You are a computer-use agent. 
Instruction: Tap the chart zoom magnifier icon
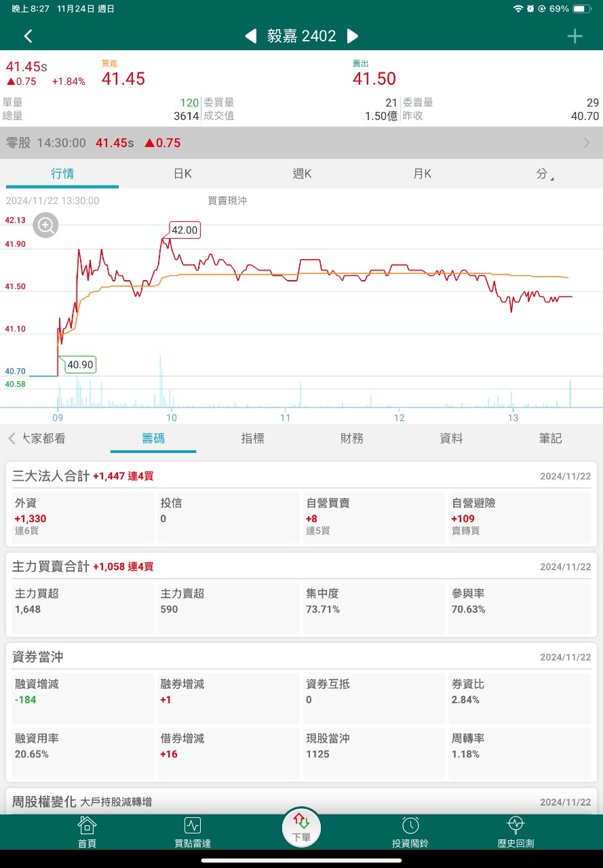click(46, 225)
